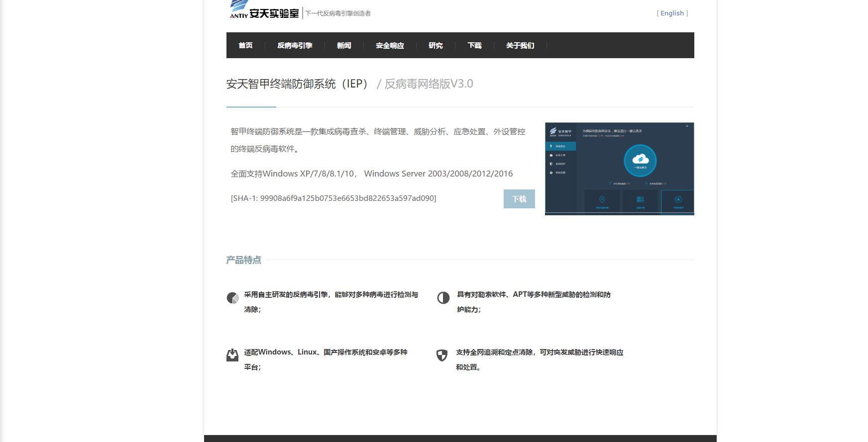Open the 安全响应 menu item

coord(390,45)
